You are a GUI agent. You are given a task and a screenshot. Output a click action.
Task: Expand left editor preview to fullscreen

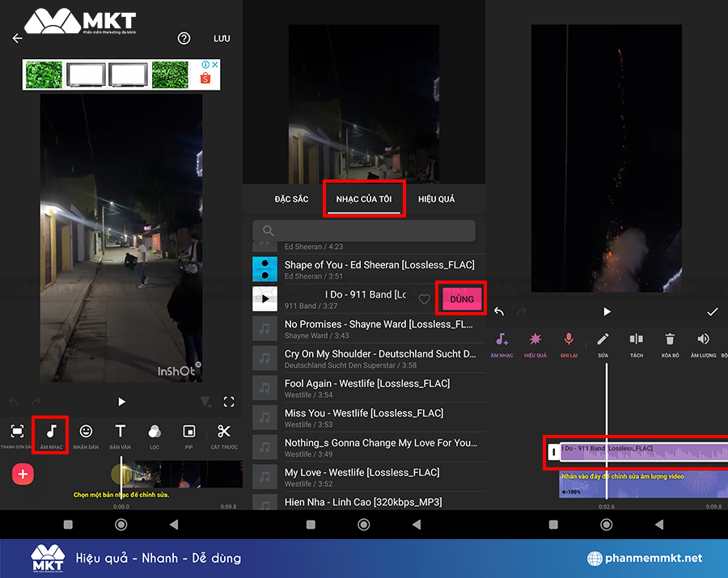229,402
